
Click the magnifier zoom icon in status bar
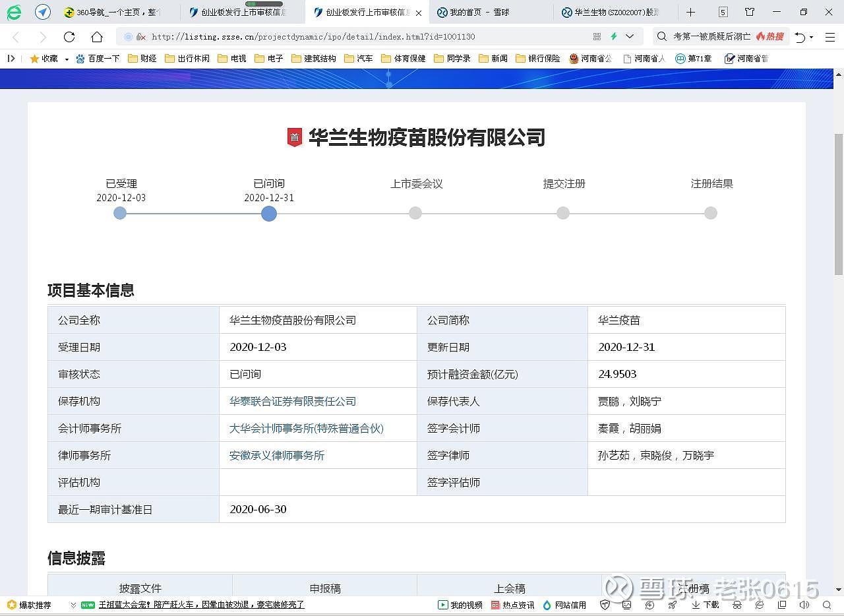(x=827, y=605)
